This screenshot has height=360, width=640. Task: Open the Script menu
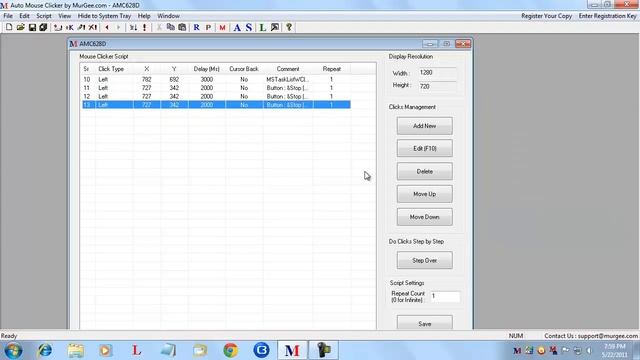[x=44, y=16]
